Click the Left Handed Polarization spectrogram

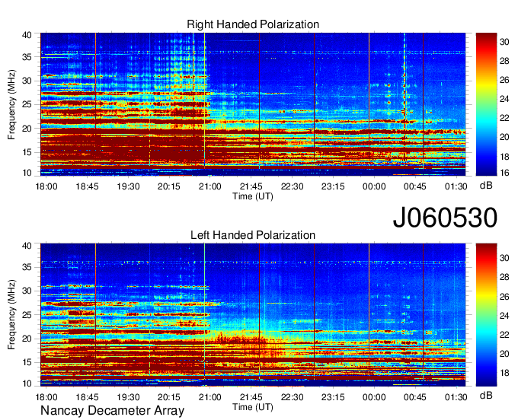[253, 315]
